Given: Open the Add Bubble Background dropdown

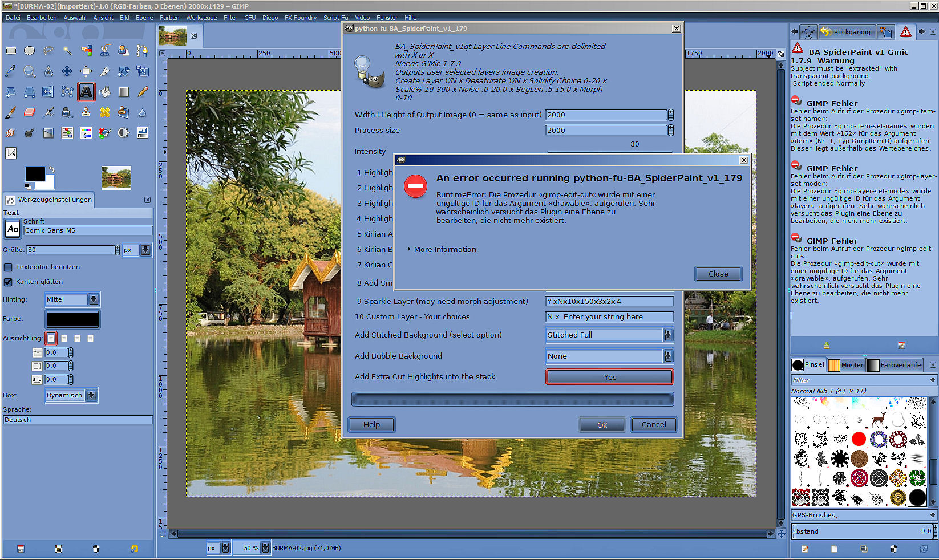Looking at the screenshot, I should [x=610, y=356].
